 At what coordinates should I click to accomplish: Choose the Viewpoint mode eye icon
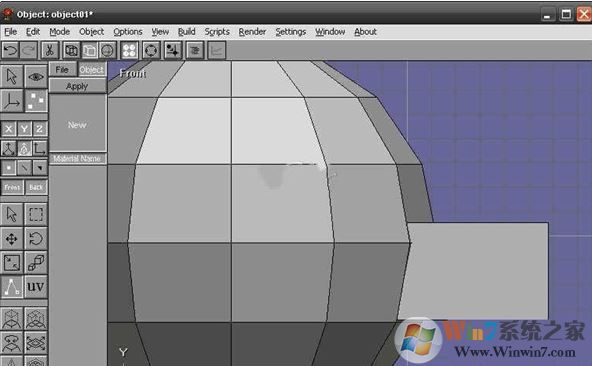click(36, 77)
